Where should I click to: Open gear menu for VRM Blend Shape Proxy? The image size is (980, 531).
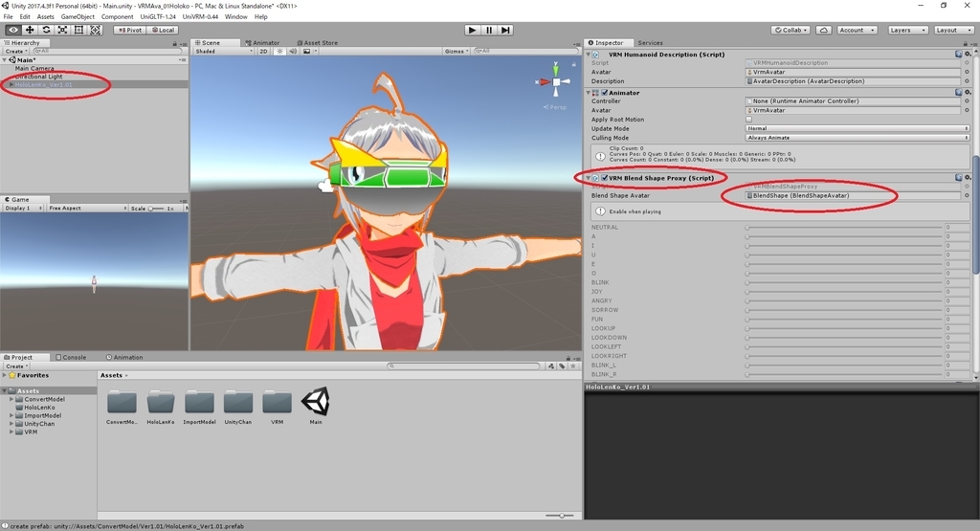(969, 178)
